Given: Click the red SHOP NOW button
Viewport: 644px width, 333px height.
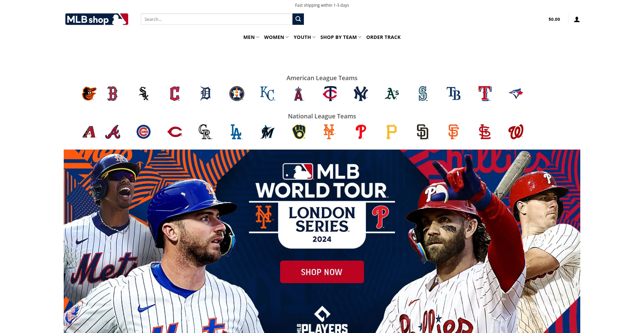Looking at the screenshot, I should [322, 272].
